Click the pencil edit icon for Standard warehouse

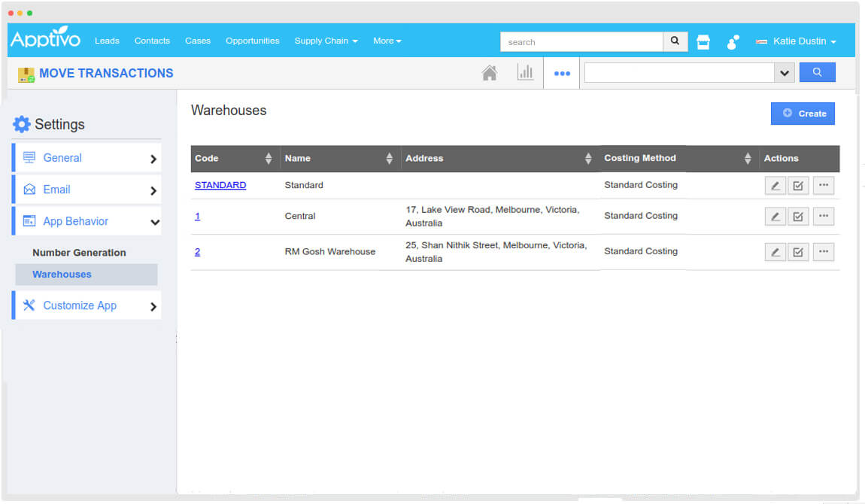[x=775, y=186]
